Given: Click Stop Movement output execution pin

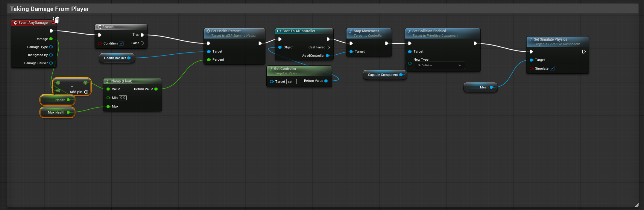Looking at the screenshot, I should (x=387, y=43).
